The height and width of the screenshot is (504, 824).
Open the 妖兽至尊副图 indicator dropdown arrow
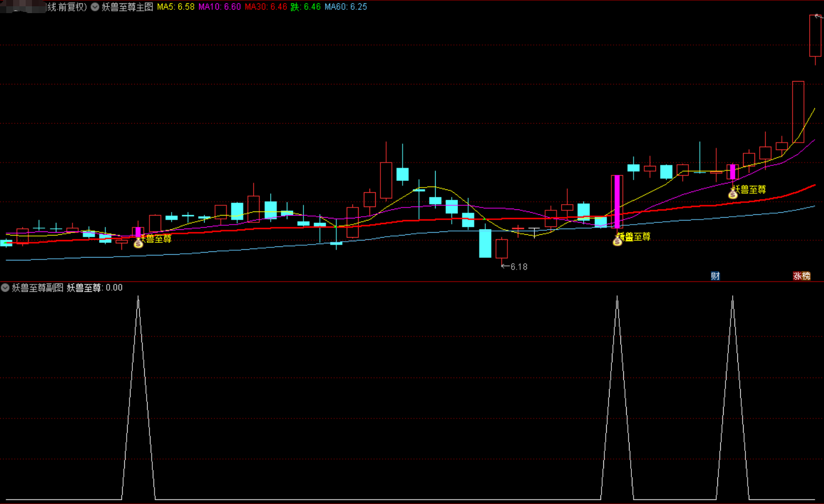pyautogui.click(x=5, y=288)
